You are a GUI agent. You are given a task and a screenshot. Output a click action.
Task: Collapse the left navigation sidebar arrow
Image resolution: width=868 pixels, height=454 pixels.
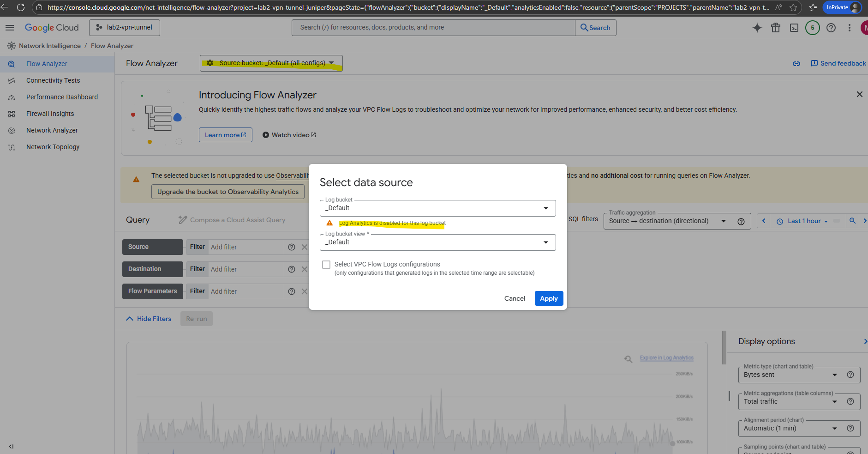[x=11, y=447]
